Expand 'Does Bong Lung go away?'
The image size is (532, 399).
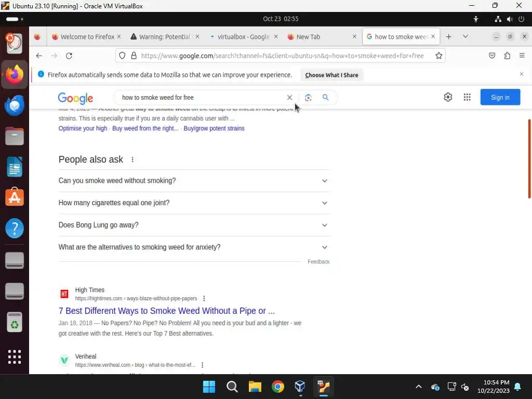click(x=194, y=225)
